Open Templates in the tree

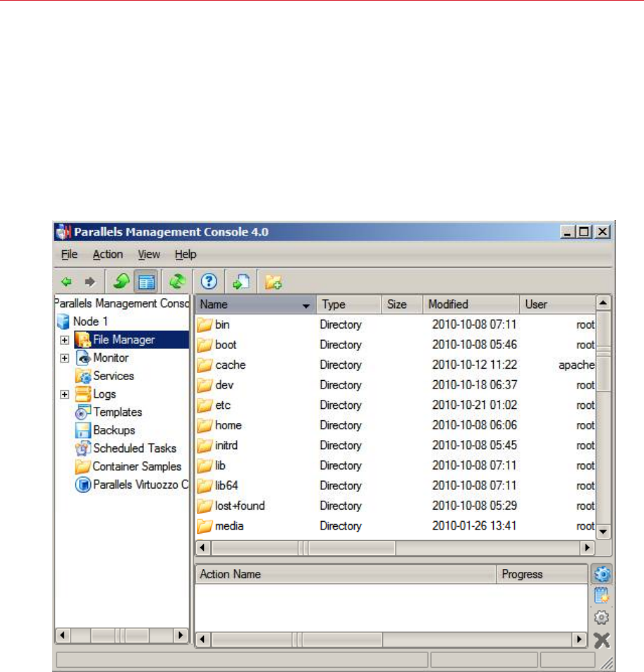point(118,413)
